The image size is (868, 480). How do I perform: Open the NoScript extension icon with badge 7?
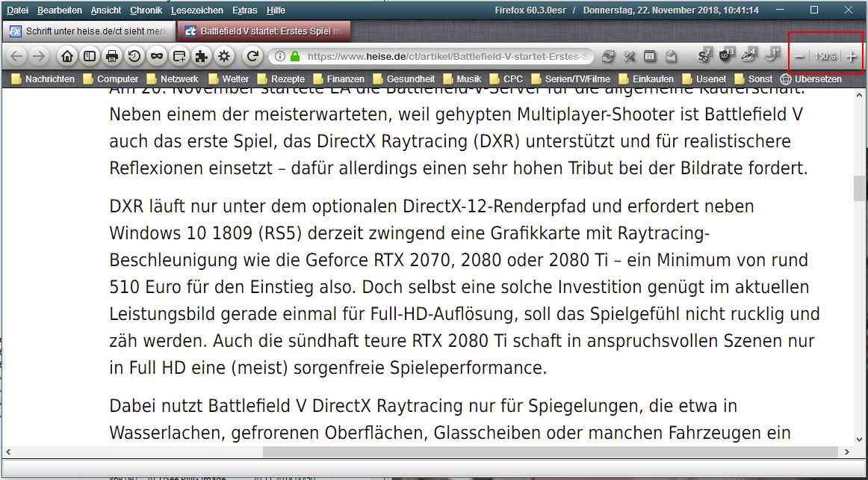(x=704, y=55)
